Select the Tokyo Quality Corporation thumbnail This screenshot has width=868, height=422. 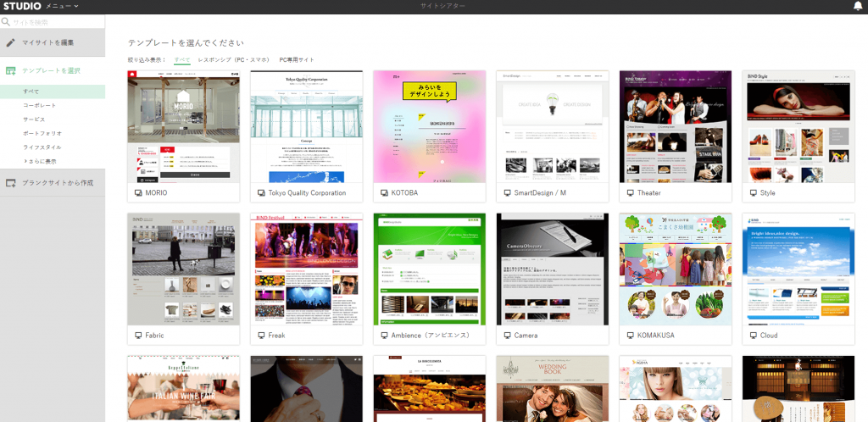pos(307,126)
